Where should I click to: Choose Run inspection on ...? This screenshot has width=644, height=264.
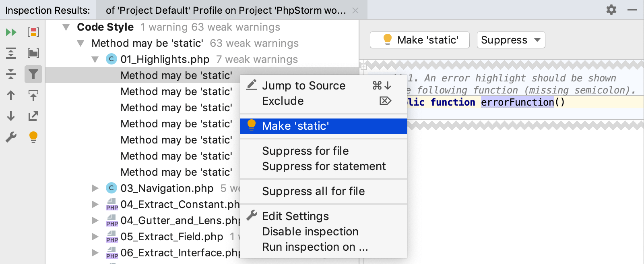coord(324,247)
